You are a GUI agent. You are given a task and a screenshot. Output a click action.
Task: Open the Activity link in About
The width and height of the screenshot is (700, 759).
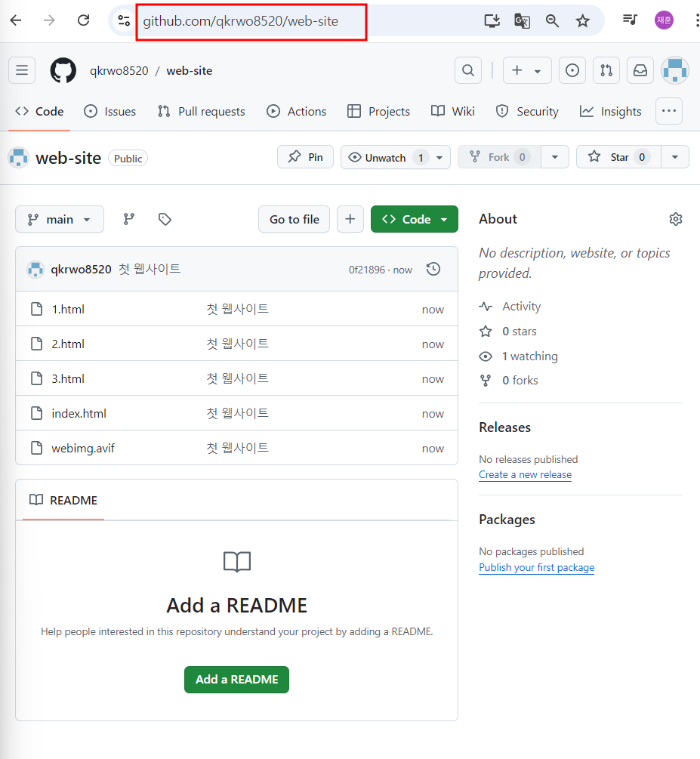(x=521, y=307)
